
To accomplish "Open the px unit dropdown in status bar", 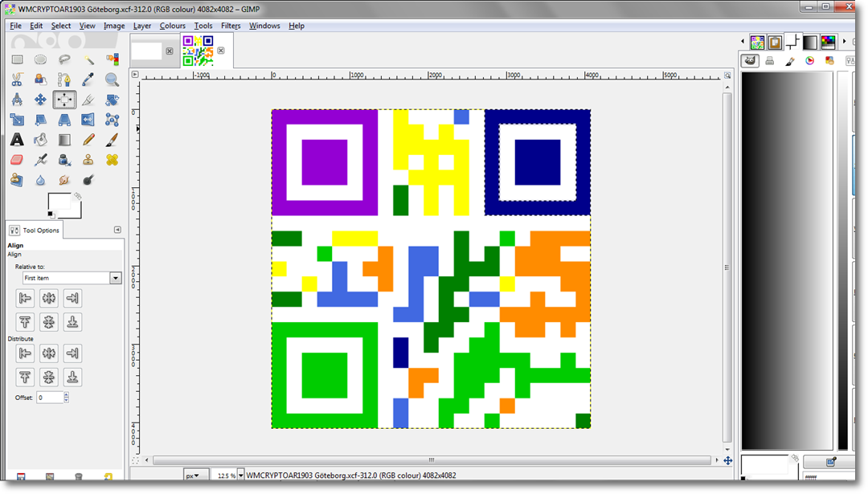I will point(195,476).
